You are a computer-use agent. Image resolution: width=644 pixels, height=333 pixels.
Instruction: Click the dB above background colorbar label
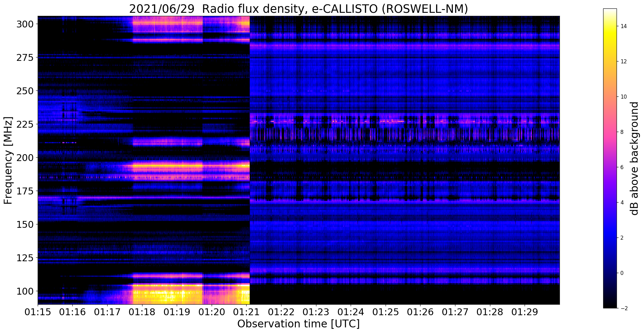(x=634, y=158)
